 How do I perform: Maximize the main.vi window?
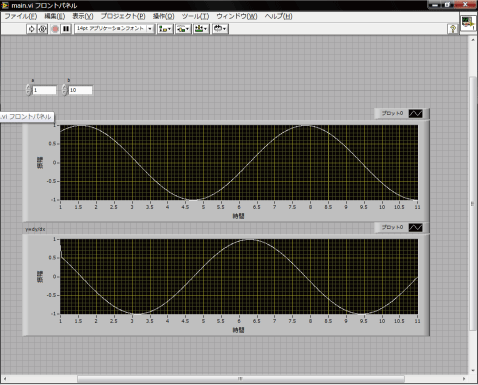447,5
